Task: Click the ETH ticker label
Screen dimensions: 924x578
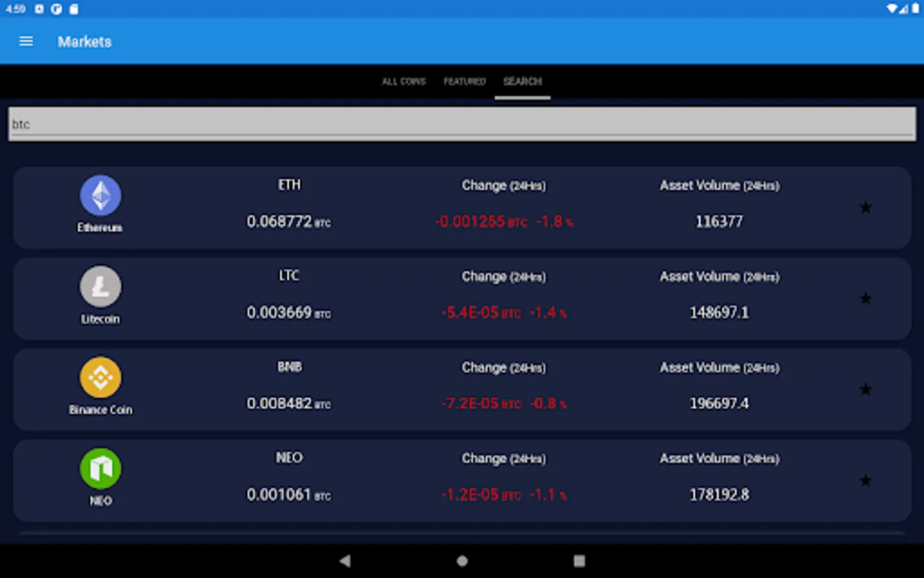Action: [x=289, y=185]
